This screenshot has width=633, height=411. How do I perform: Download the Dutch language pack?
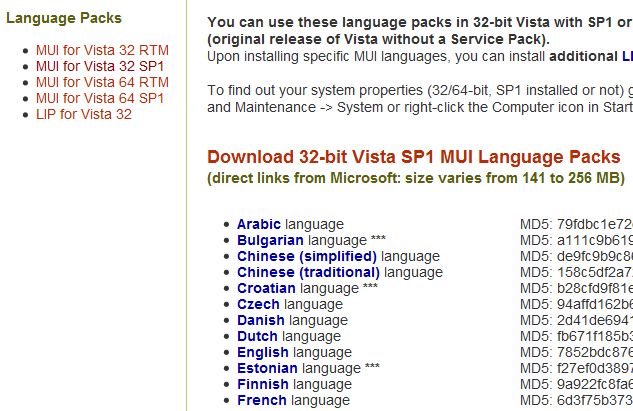coord(257,336)
